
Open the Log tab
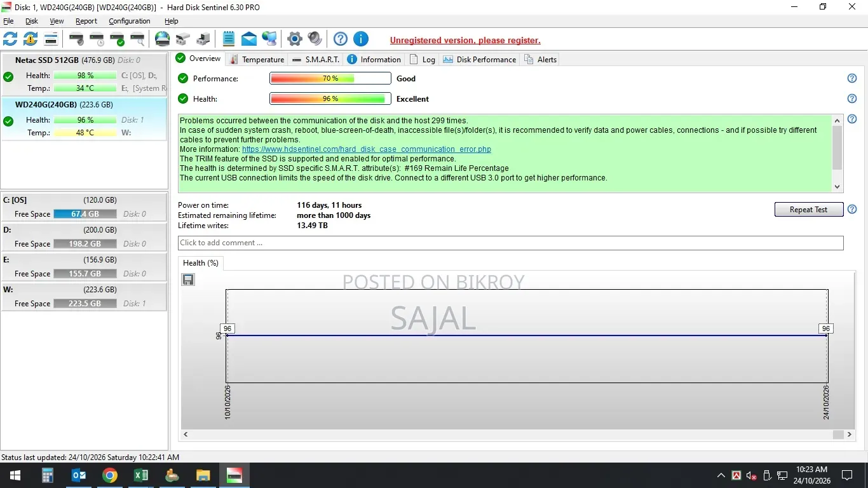pyautogui.click(x=423, y=59)
